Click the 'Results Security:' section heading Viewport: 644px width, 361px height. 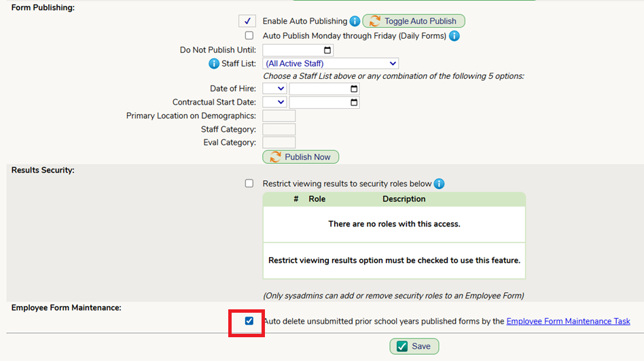[43, 170]
